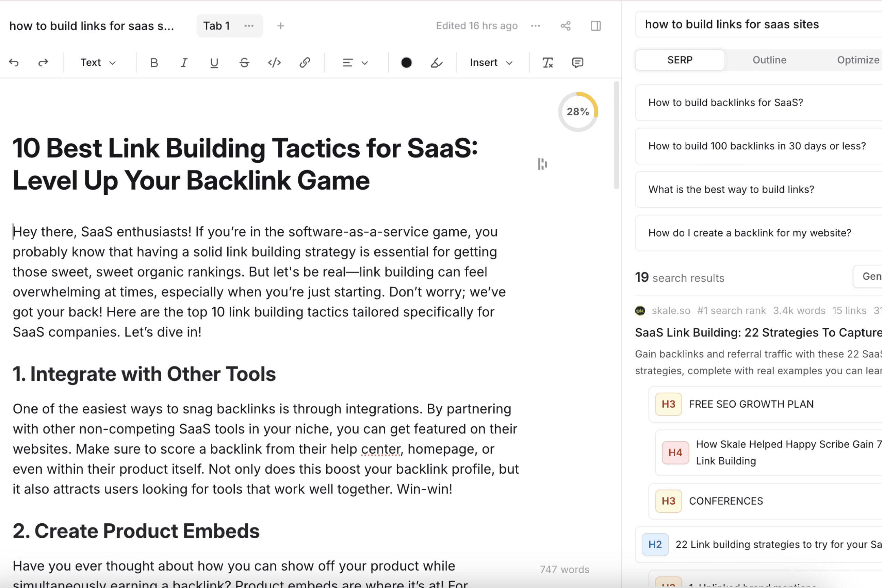The width and height of the screenshot is (882, 588).
Task: Click question 'What is the best way to build links?'
Action: [731, 190]
